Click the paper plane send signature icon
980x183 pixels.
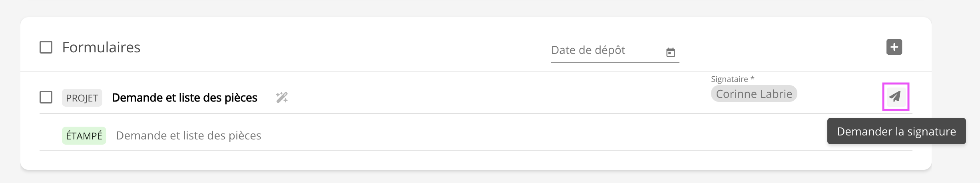point(895,96)
